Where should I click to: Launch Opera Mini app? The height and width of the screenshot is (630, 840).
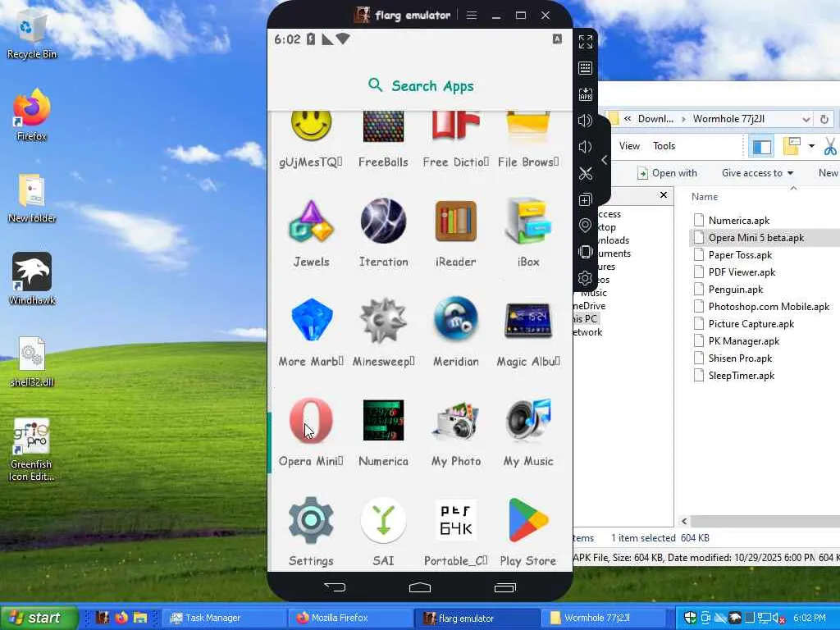[311, 432]
